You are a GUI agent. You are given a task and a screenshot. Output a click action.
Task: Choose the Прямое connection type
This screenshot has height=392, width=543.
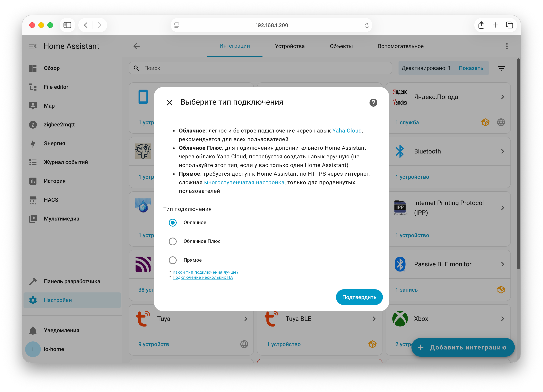pyautogui.click(x=173, y=260)
